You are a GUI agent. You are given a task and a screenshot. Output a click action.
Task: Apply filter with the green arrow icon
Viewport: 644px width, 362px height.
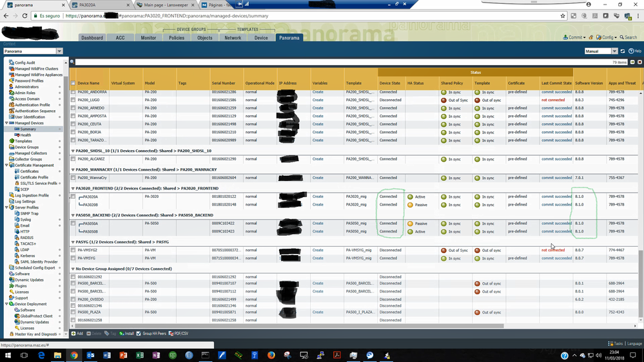tap(632, 62)
